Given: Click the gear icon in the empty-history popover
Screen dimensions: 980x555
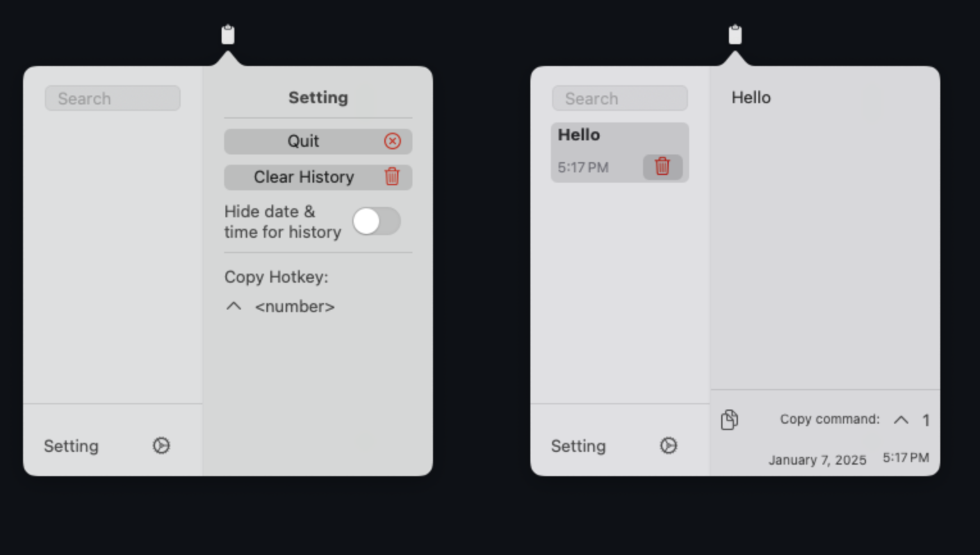Looking at the screenshot, I should [x=161, y=445].
